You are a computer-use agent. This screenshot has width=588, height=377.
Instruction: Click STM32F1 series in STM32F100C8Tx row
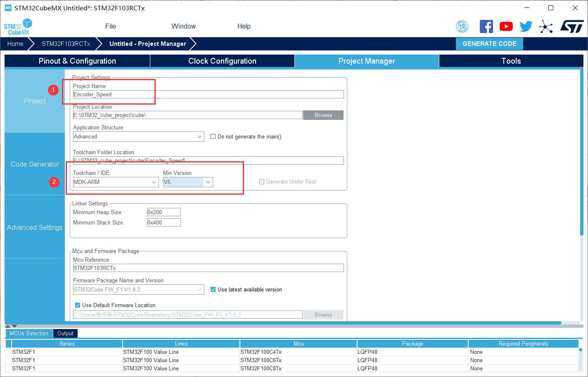coord(67,368)
